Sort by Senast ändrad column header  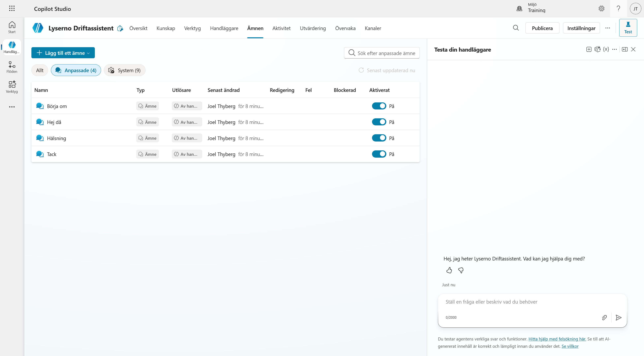pos(223,90)
